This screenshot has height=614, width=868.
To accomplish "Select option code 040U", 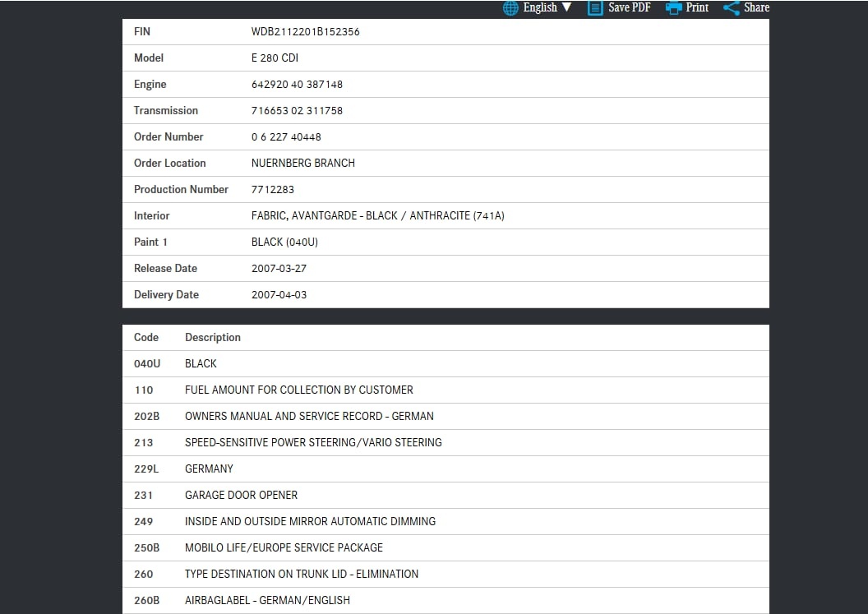I will coord(146,364).
